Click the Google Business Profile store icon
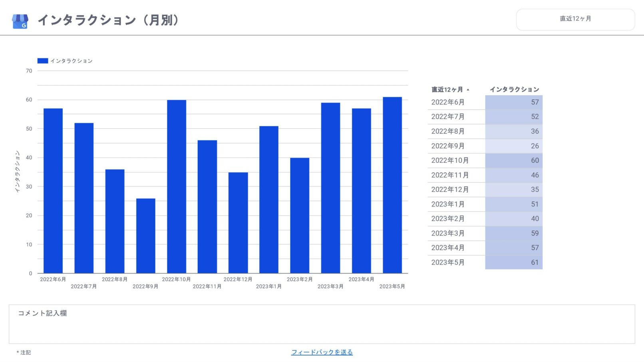 coord(20,21)
